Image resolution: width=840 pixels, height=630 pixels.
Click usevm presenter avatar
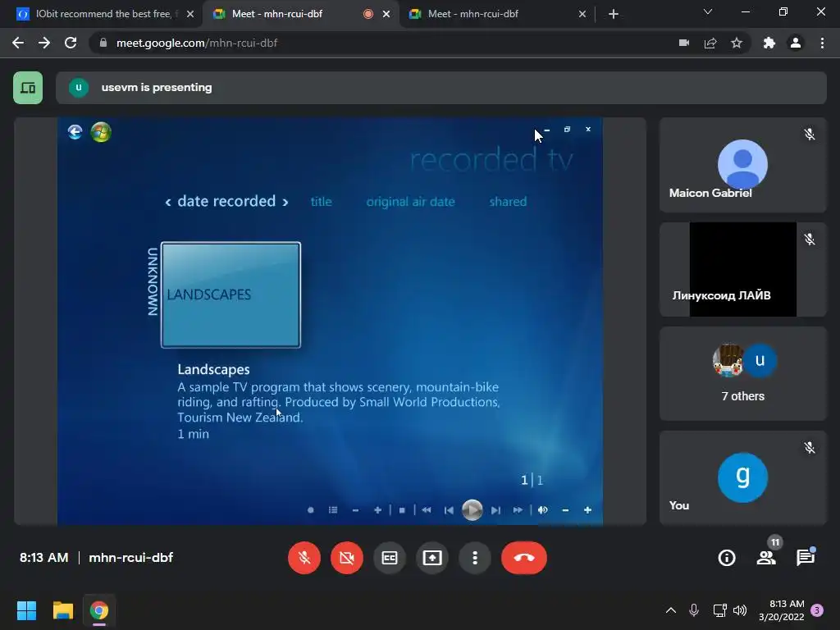[x=79, y=87]
